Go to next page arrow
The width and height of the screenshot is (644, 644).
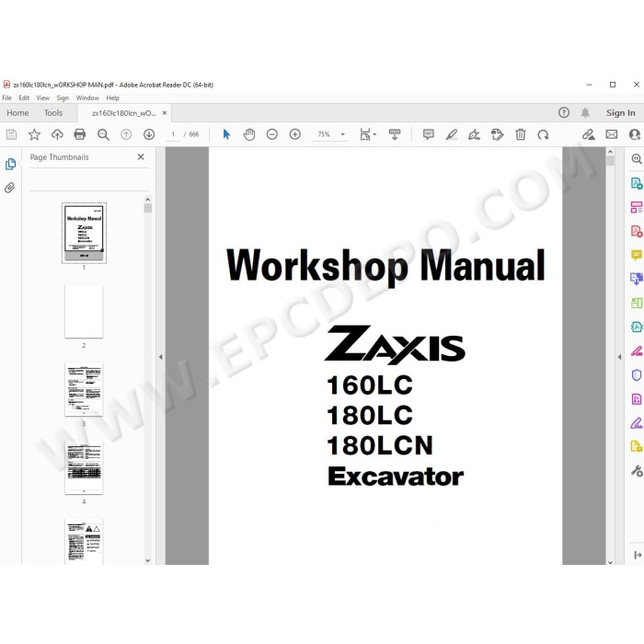coord(149,134)
